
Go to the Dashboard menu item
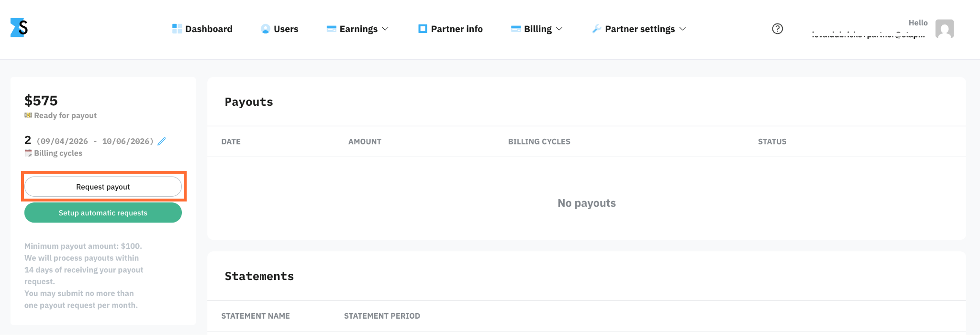(202, 29)
